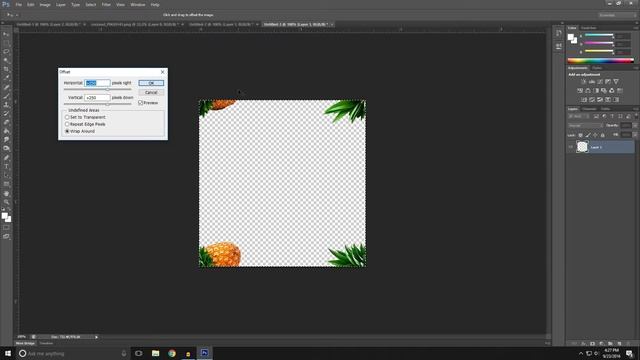Switch to the Channels tab
Viewport: 640px width, 360px height.
pos(589,109)
